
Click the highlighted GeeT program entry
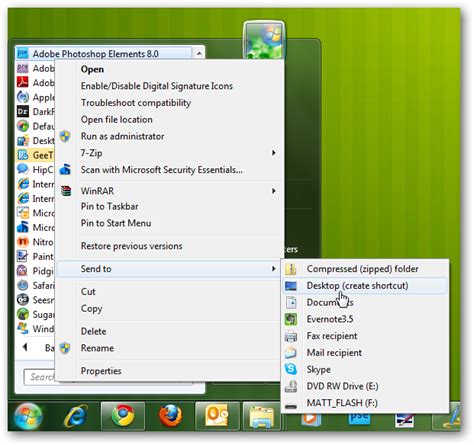tap(35, 155)
